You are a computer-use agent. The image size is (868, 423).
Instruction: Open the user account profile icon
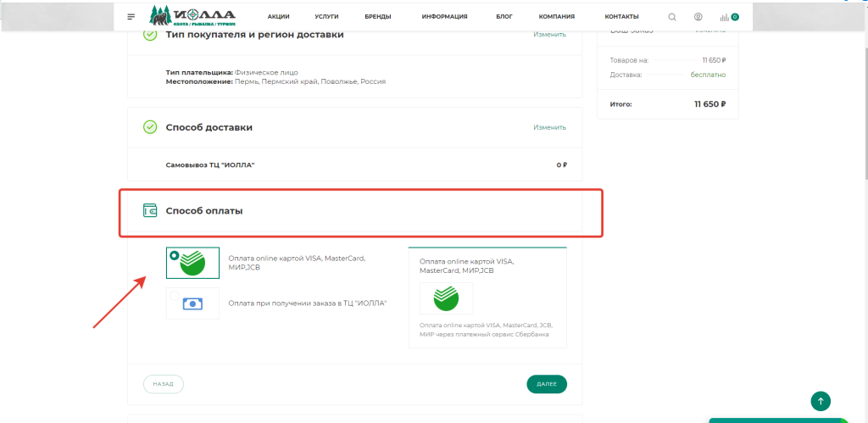[698, 17]
